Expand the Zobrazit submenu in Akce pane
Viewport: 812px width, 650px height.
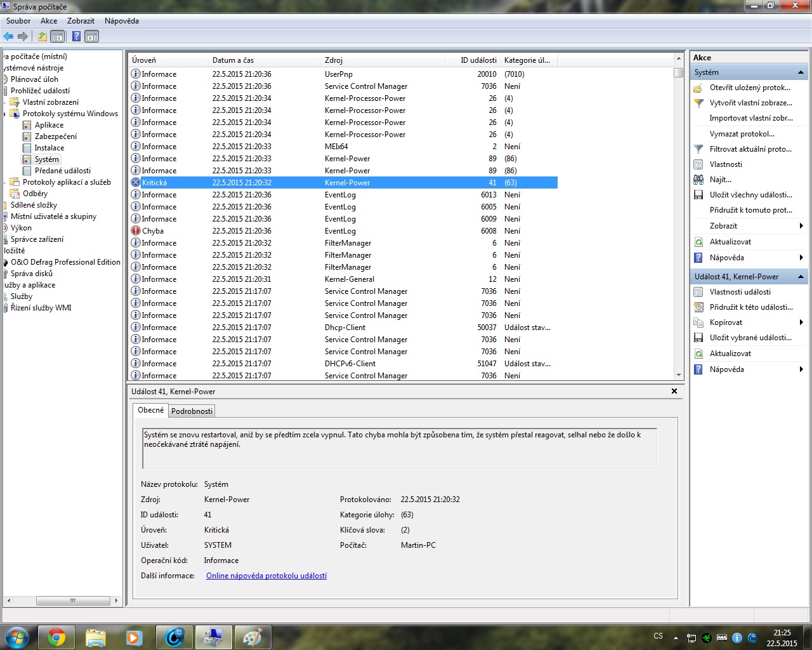749,226
